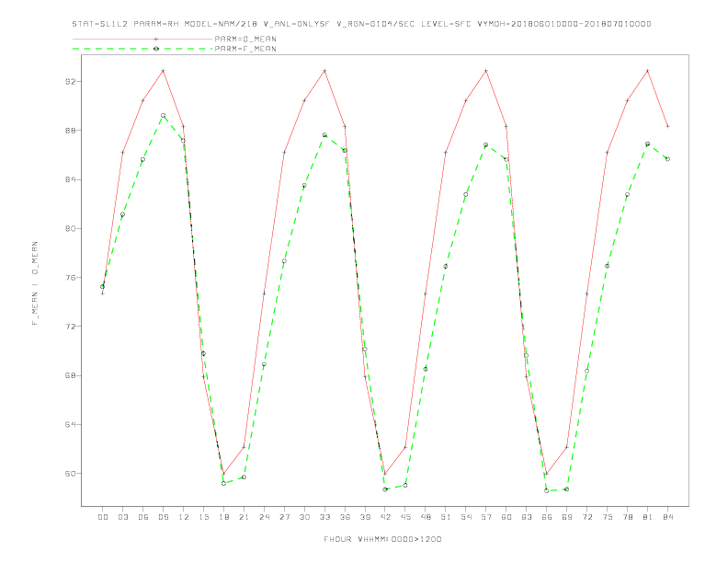Click the y-axis tick value 60
The width and height of the screenshot is (728, 563).
click(x=70, y=474)
